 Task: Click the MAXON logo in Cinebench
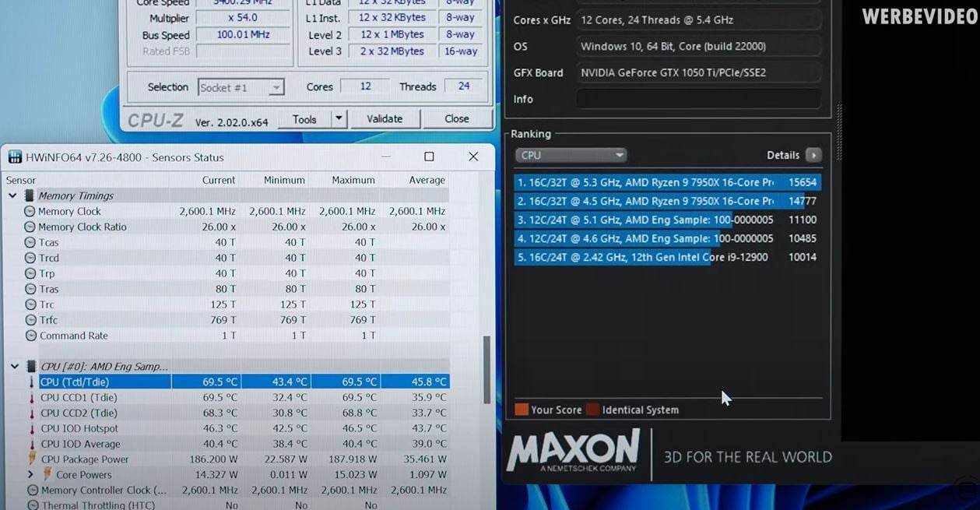[573, 451]
